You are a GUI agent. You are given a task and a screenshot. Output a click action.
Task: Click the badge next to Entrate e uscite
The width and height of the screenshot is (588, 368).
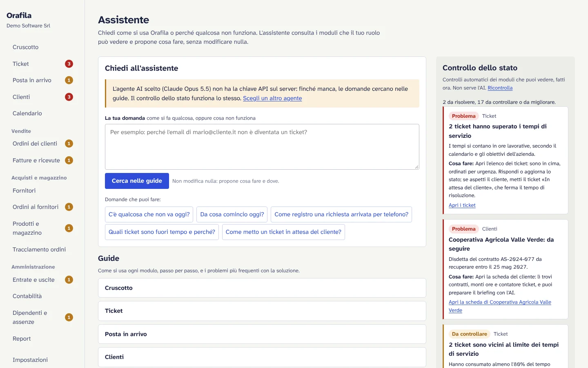(x=69, y=280)
